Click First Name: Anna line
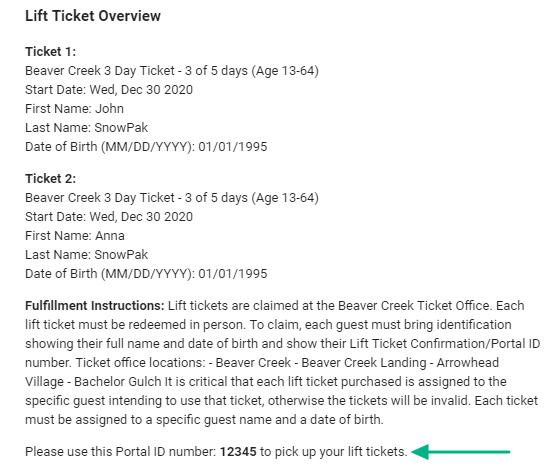The image size is (560, 475). tap(75, 236)
